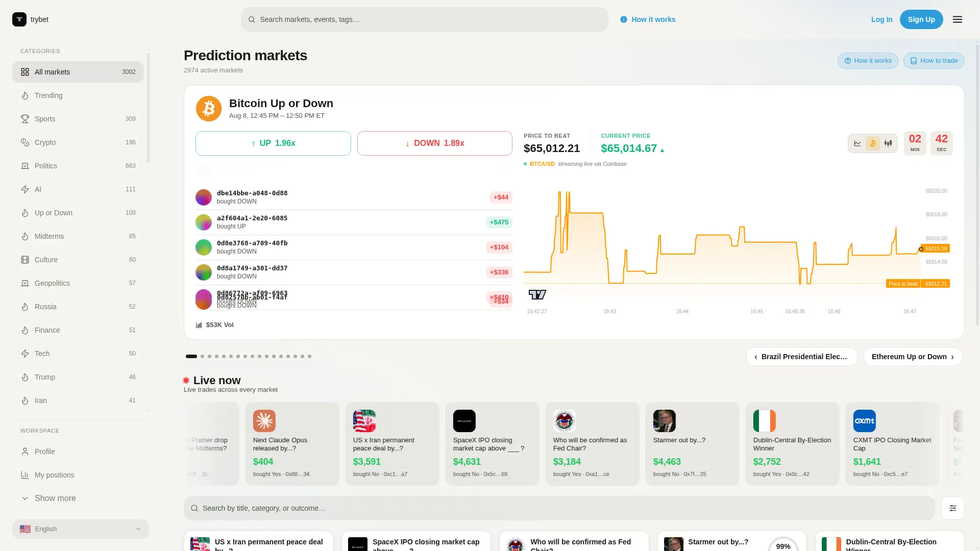Open the English language dropdown
Screen dimensions: 980x551
click(x=81, y=529)
